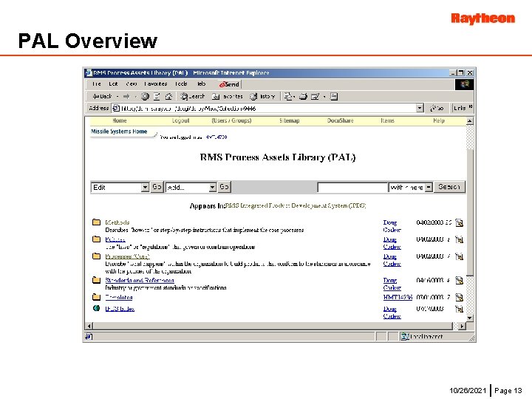Viewport: 532px width, 399px height.
Task: Click the vertical scrollbar up arrow
Action: (x=470, y=120)
